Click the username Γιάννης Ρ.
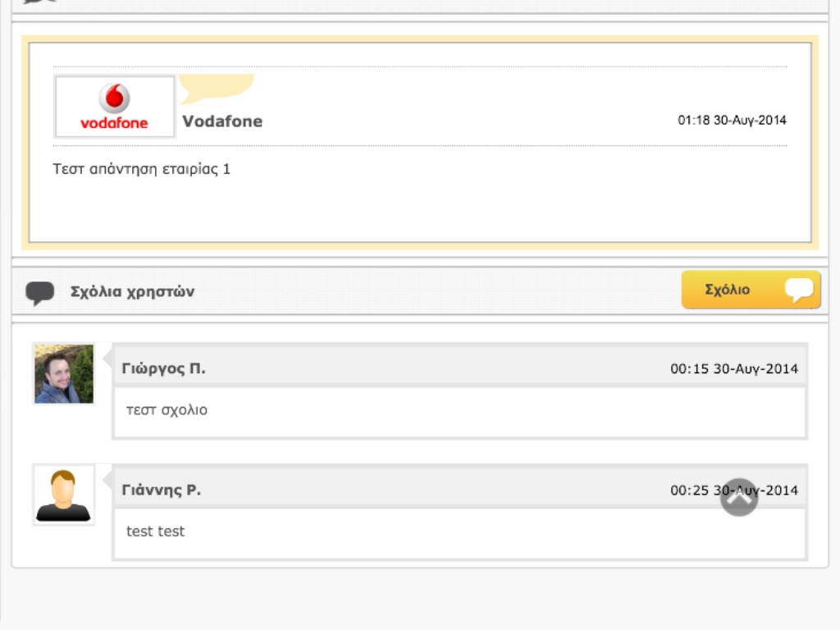The image size is (840, 630). pyautogui.click(x=162, y=490)
